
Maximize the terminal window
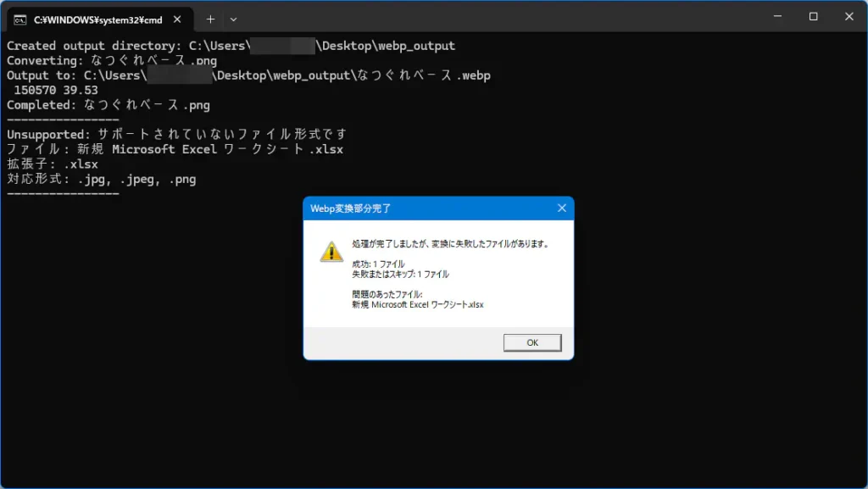pos(813,17)
